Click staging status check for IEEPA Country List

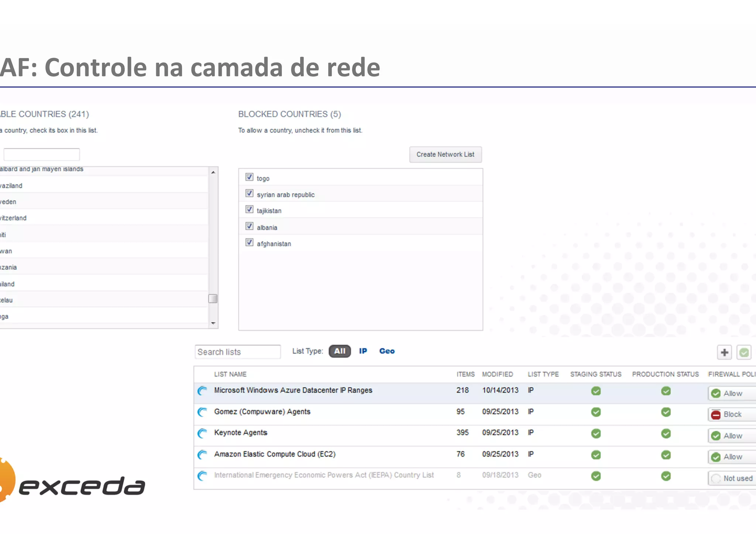coord(596,476)
